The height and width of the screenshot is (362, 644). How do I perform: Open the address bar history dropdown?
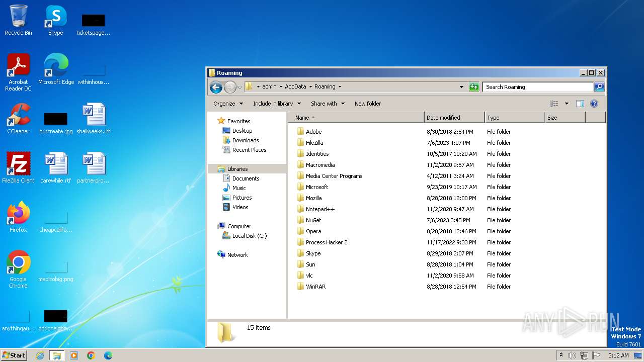[x=461, y=87]
